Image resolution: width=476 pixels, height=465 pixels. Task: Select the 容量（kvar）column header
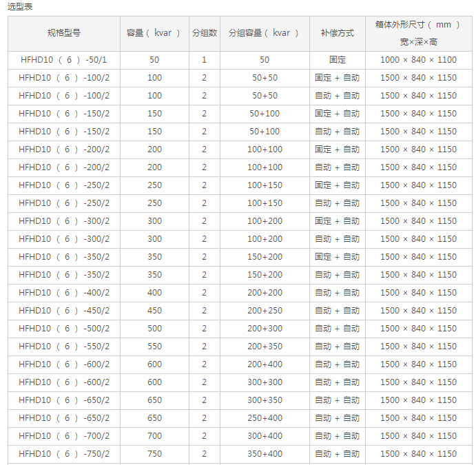pyautogui.click(x=154, y=33)
